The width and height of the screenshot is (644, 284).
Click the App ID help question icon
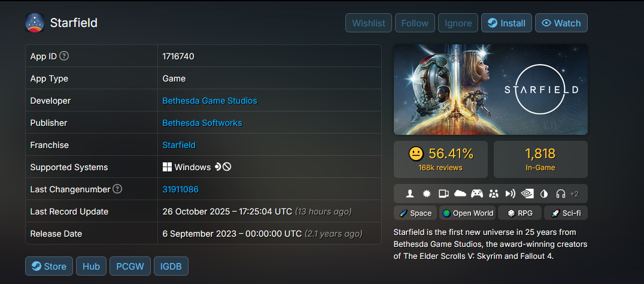click(63, 56)
